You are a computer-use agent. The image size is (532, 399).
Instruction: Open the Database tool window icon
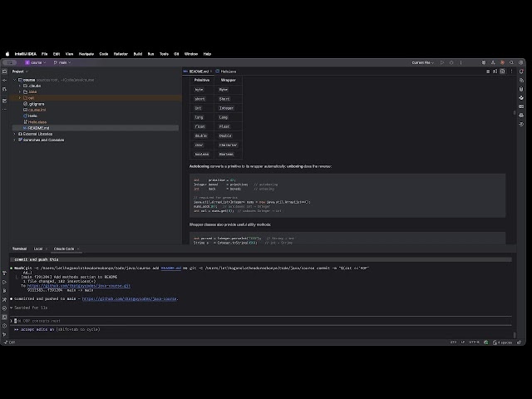[x=521, y=89]
